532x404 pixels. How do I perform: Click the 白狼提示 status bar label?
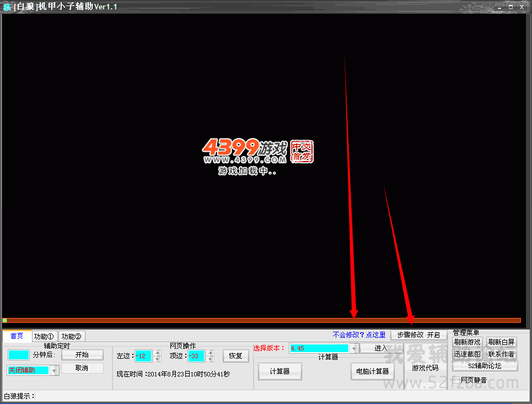19,396
